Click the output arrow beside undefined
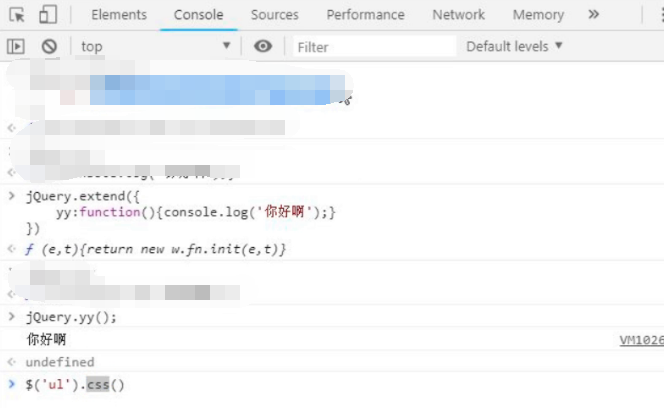The height and width of the screenshot is (408, 664). 11,362
